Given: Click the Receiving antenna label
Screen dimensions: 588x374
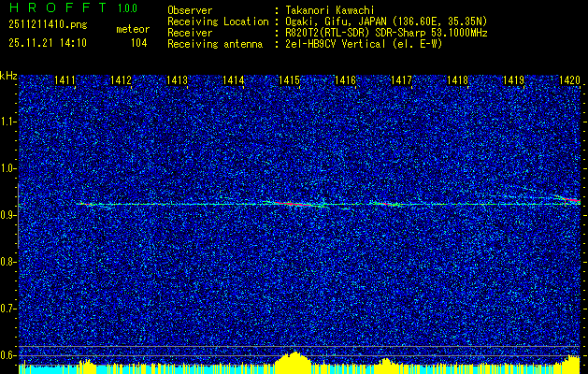Looking at the screenshot, I should click(215, 44).
